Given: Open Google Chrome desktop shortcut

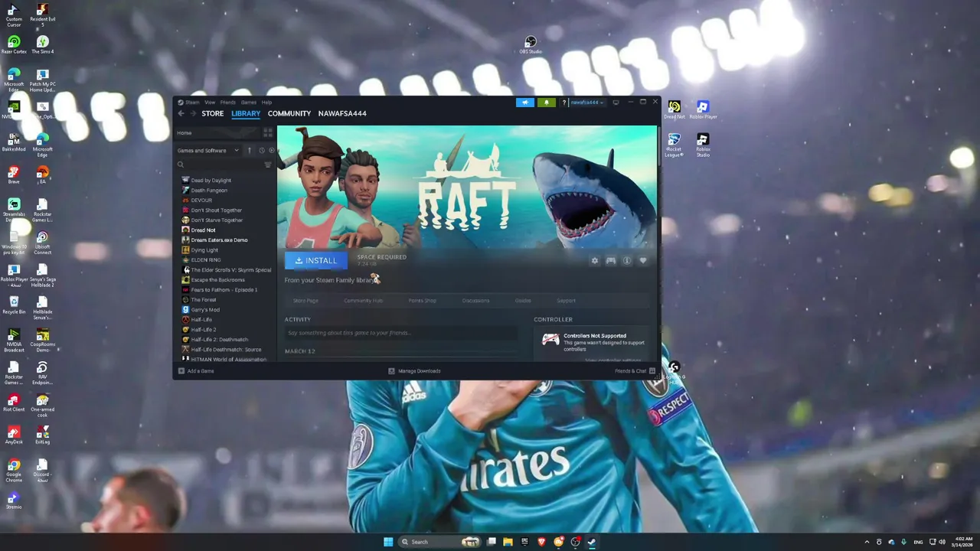Looking at the screenshot, I should click(14, 470).
